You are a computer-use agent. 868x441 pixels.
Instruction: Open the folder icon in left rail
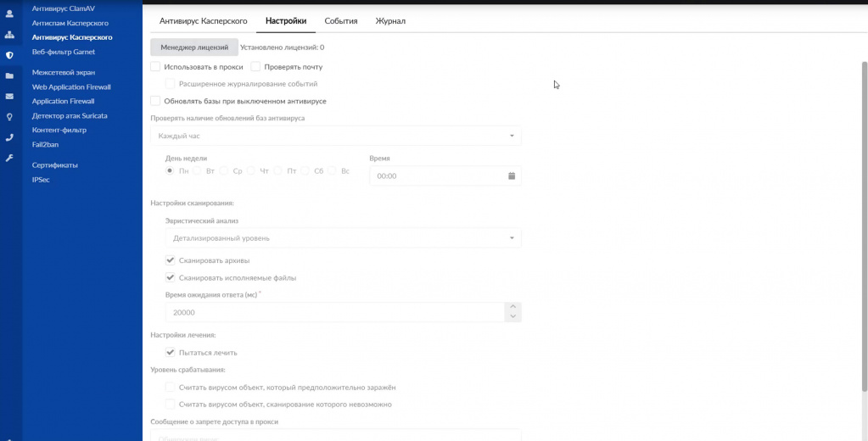pos(9,75)
